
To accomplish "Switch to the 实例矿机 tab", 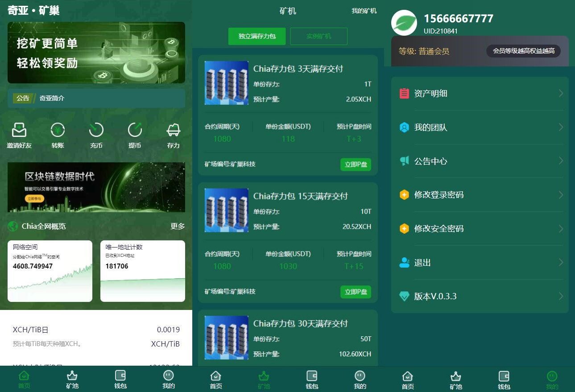I will (x=319, y=36).
